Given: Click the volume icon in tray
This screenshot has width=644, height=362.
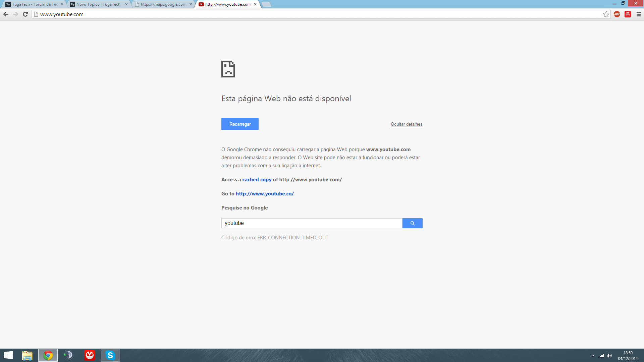Looking at the screenshot, I should 609,356.
